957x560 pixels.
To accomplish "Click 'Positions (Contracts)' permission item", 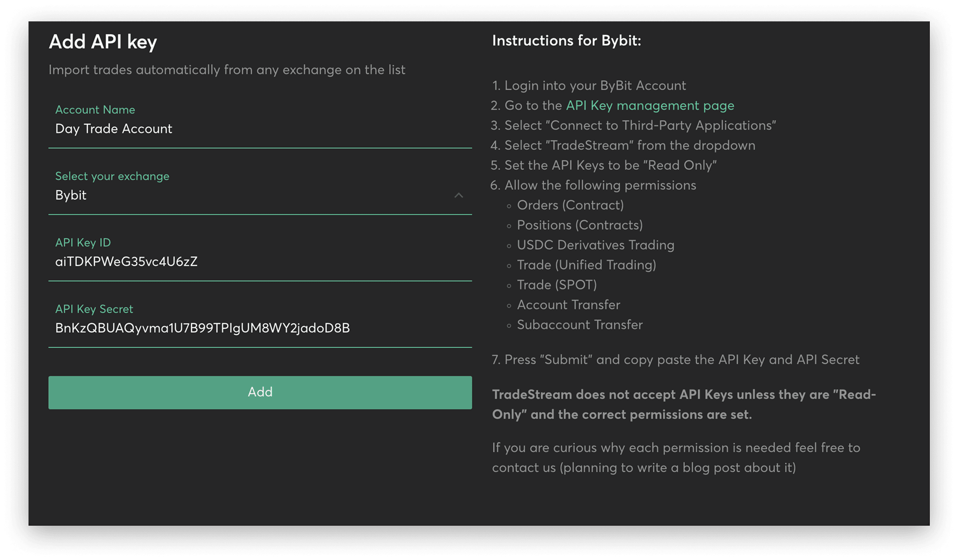I will (580, 225).
